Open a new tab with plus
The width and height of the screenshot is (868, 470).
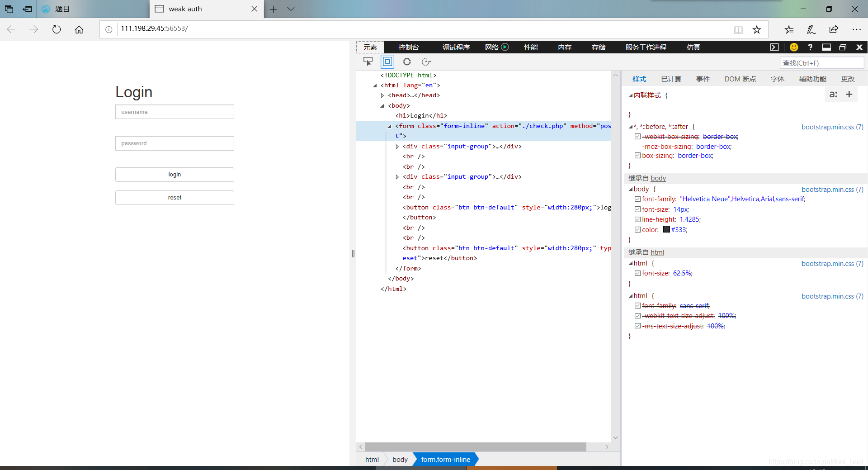(x=273, y=9)
